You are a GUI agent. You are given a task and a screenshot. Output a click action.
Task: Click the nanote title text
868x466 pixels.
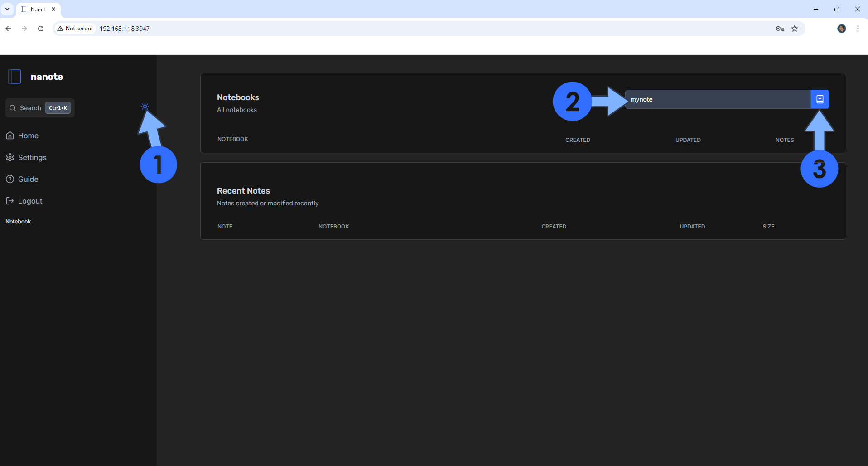[x=47, y=77]
